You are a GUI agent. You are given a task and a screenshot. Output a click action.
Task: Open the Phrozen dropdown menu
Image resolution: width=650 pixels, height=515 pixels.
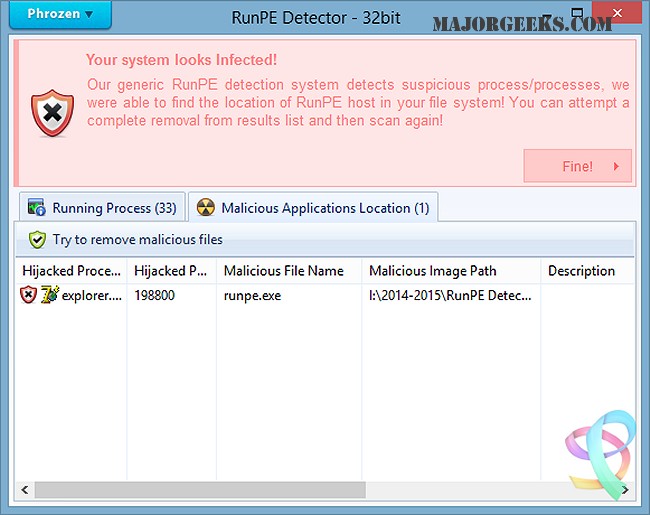(60, 14)
